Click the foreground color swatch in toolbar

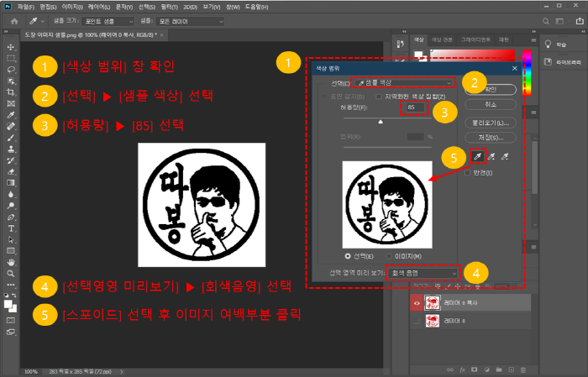8,304
